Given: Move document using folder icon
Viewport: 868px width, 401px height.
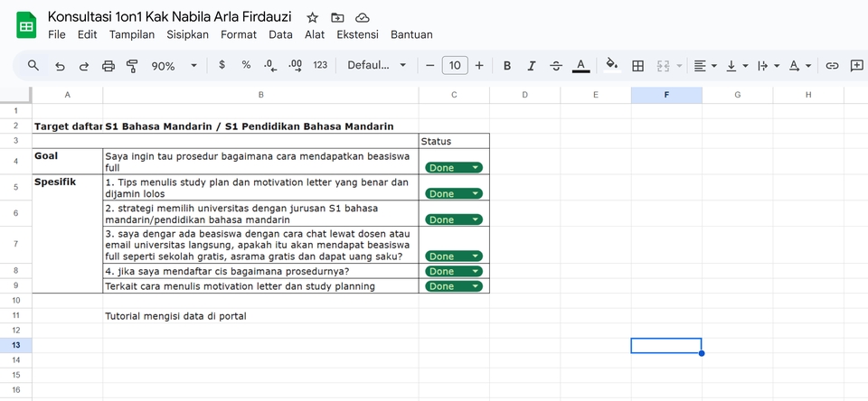Looking at the screenshot, I should point(337,17).
